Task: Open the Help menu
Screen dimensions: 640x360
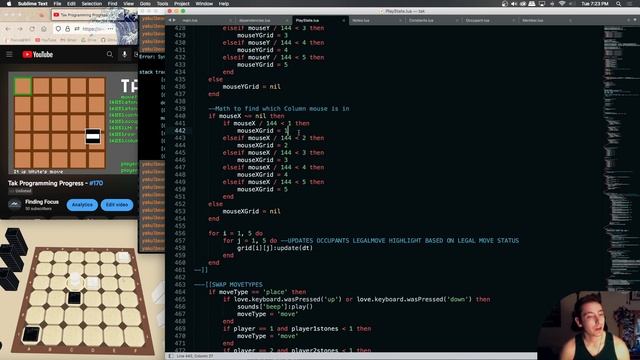Action: (x=224, y=4)
